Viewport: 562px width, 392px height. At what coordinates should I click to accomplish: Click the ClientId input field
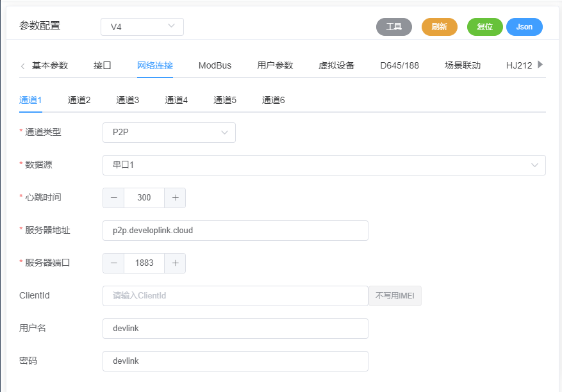tap(231, 295)
